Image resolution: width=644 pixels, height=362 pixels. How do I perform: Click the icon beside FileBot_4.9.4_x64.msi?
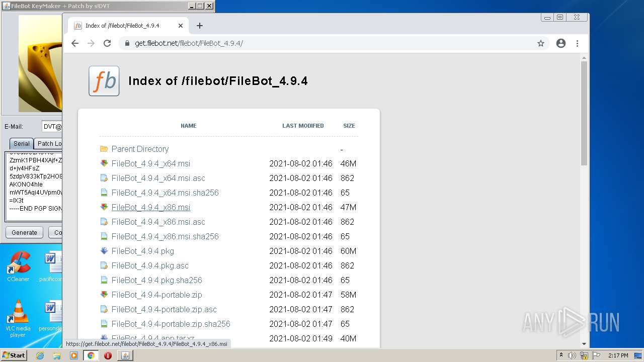tap(104, 163)
